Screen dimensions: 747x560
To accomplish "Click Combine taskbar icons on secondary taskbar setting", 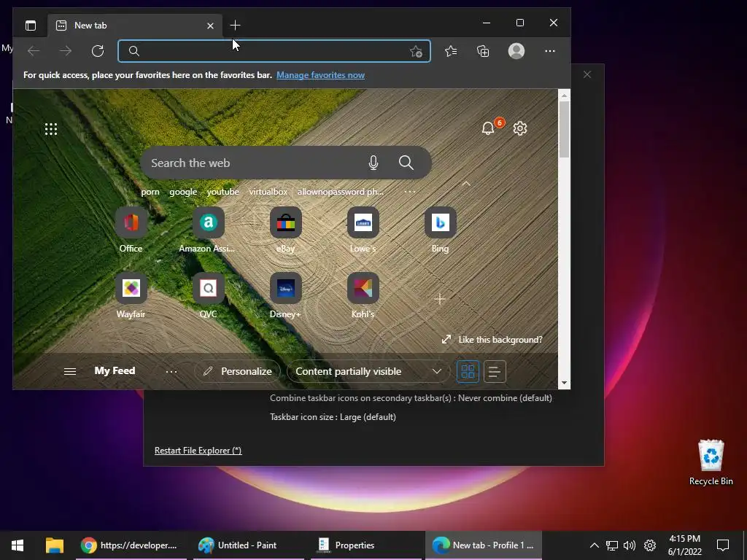I will point(411,398).
